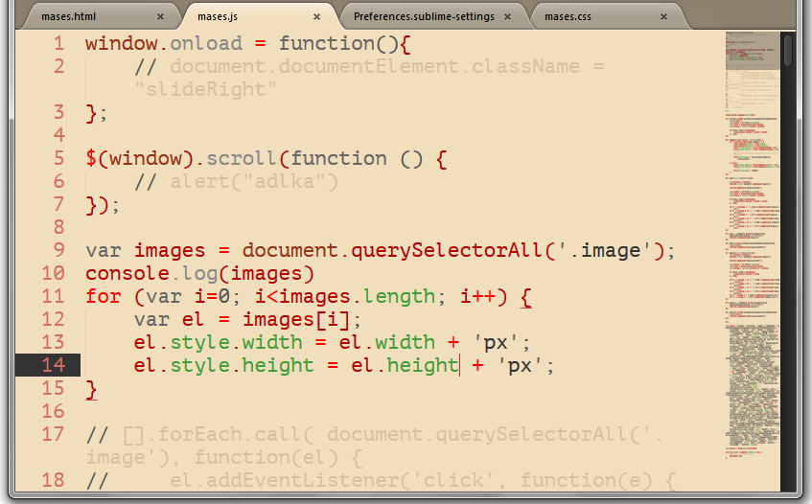The image size is (812, 504).
Task: Click the closing brace on line 15
Action: click(91, 389)
